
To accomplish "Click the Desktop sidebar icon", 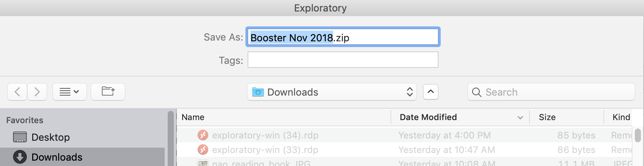I will click(x=20, y=137).
